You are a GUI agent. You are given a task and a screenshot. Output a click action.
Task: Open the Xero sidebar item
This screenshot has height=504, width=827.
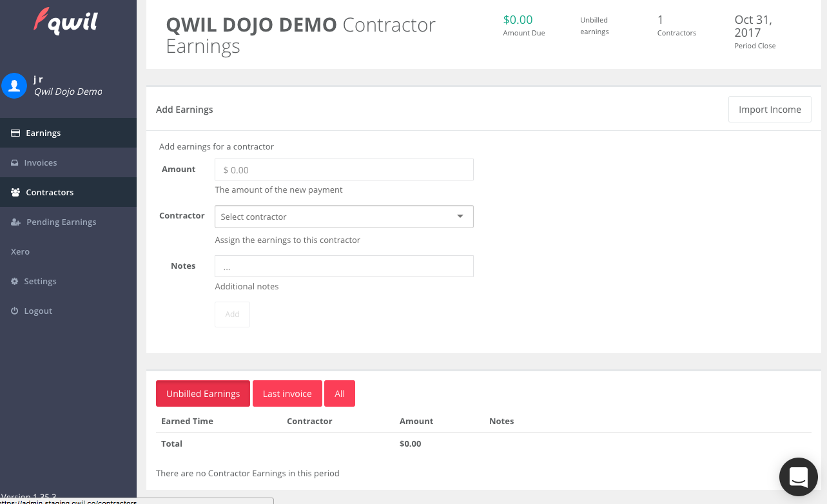(x=68, y=251)
